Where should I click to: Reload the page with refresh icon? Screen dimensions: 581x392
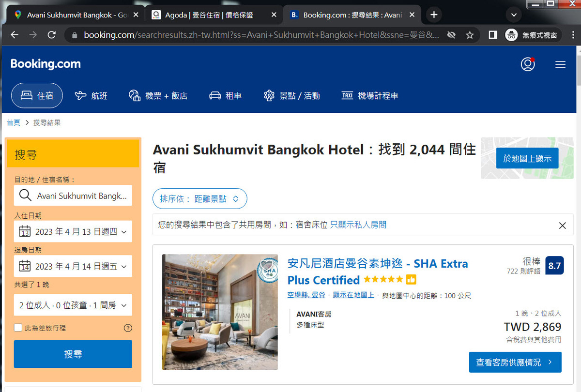point(52,35)
